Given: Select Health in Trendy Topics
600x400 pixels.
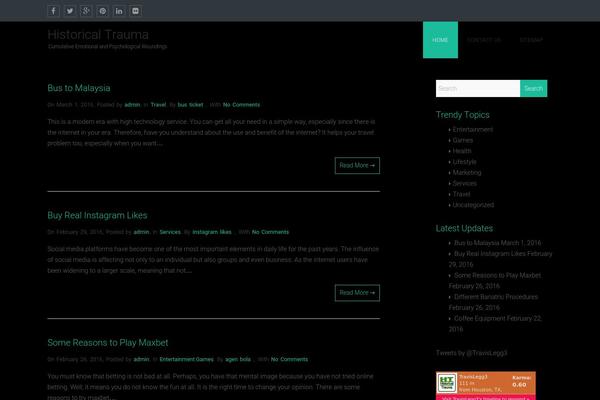Looking at the screenshot, I should coord(462,151).
